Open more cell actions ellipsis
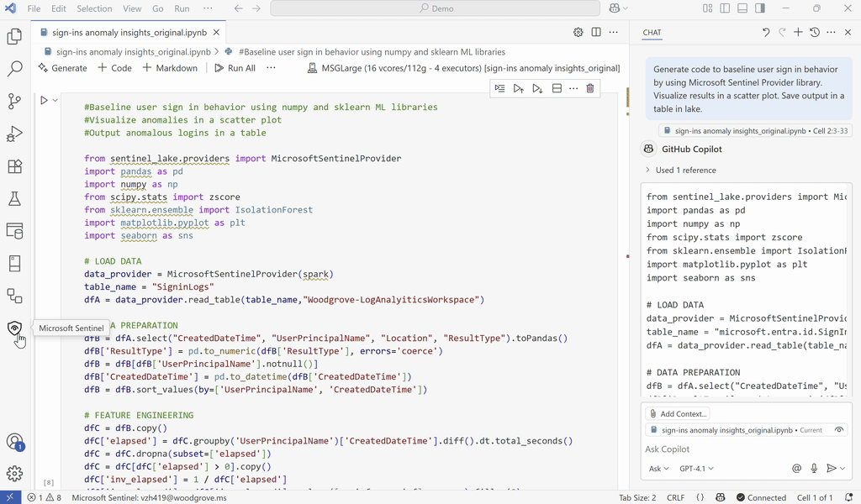Image resolution: width=861 pixels, height=504 pixels. pos(573,88)
